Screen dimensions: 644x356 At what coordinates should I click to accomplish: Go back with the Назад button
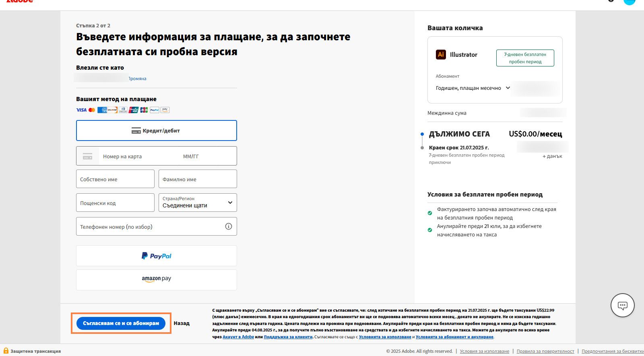(182, 323)
